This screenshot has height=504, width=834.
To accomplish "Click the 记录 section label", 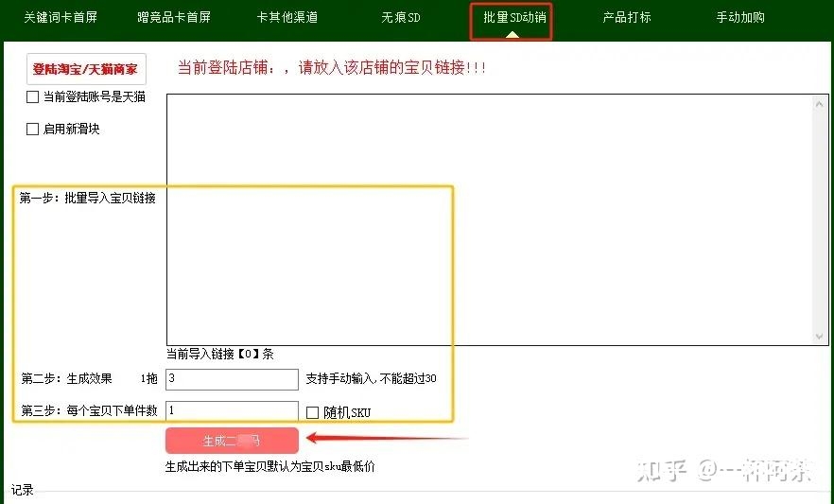I will 23,490.
